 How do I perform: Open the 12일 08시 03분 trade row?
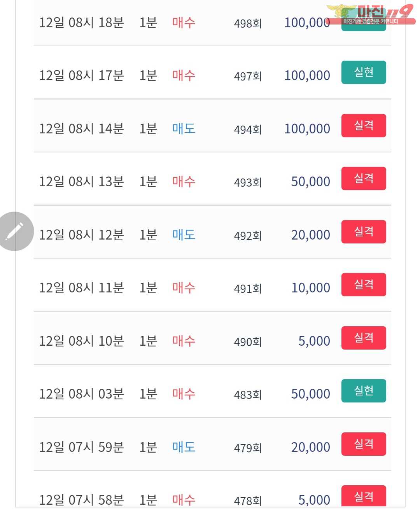pos(212,394)
